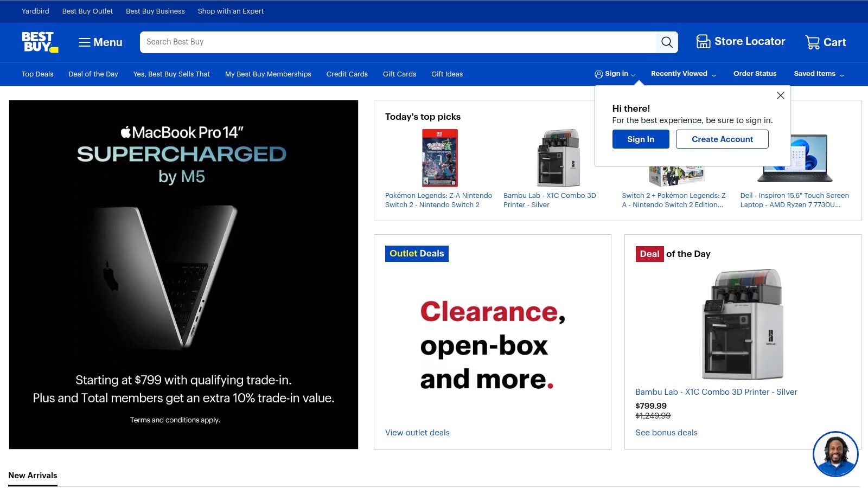Click the expert chat avatar
Screen dimensions: 868x488
click(x=835, y=454)
